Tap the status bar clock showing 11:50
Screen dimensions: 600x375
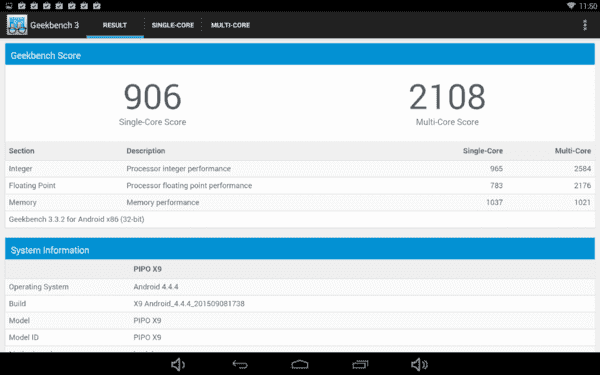[x=588, y=6]
